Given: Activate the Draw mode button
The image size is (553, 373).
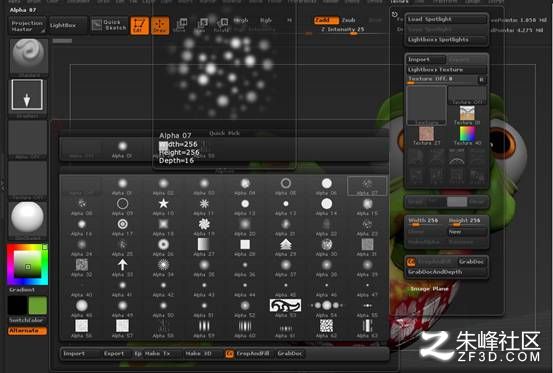Looking at the screenshot, I should (x=160, y=25).
